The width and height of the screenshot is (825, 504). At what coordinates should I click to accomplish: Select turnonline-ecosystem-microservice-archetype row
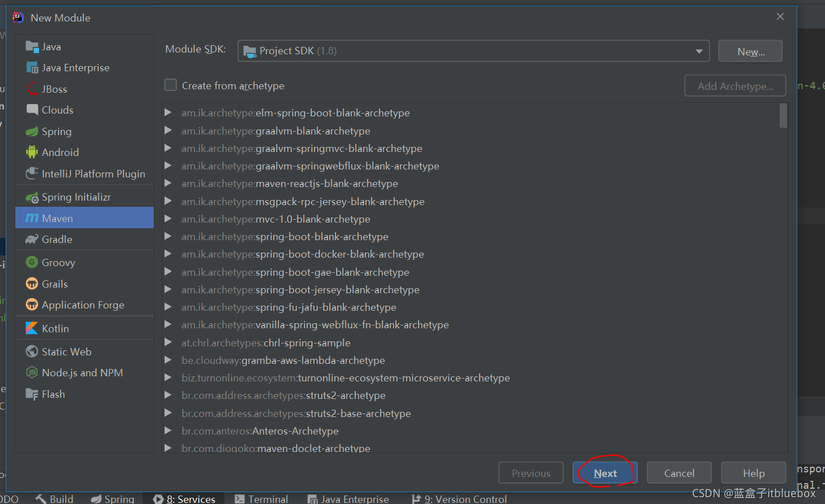click(x=471, y=377)
